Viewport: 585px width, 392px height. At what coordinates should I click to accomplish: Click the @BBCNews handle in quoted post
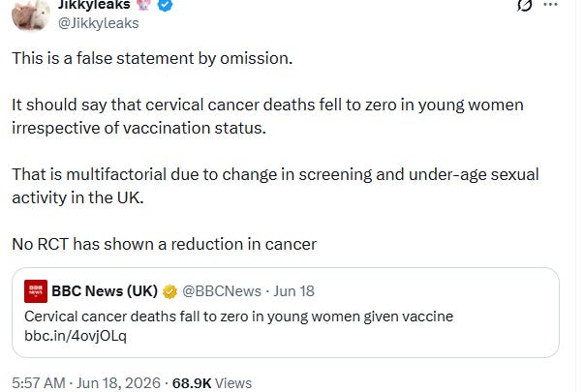222,291
